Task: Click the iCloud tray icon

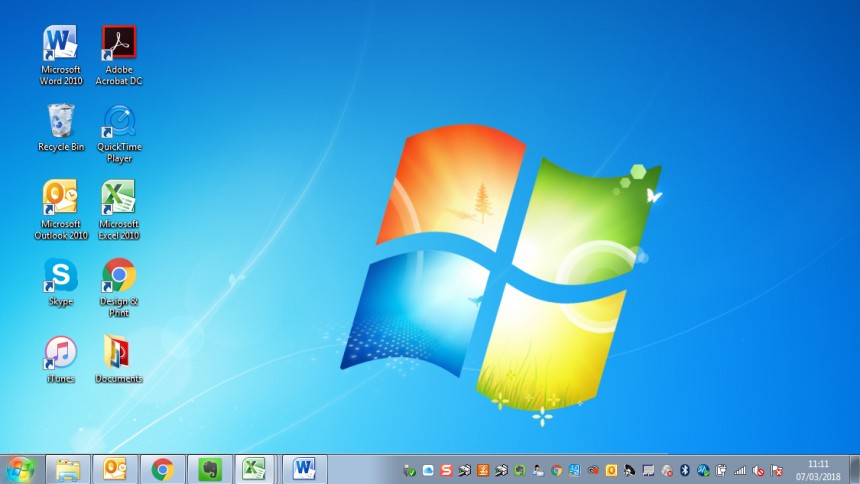Action: 428,470
